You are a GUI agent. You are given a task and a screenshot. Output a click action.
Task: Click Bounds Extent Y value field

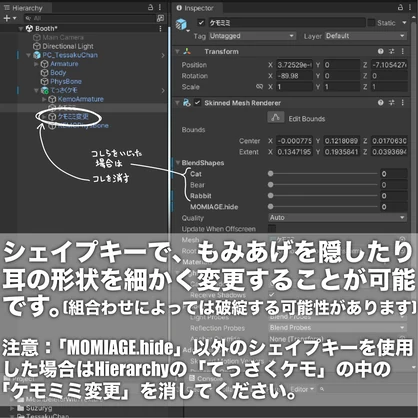342,152
